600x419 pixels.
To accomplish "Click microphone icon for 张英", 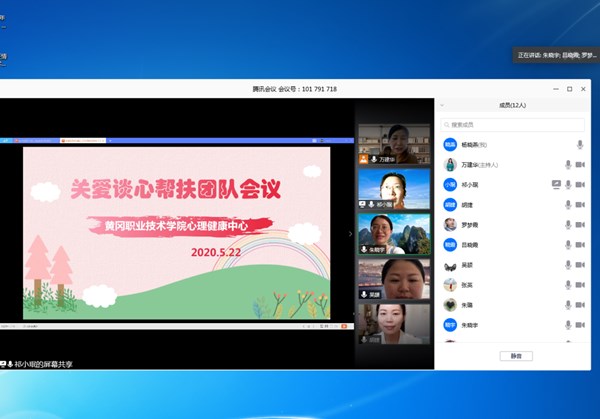I will pyautogui.click(x=568, y=285).
